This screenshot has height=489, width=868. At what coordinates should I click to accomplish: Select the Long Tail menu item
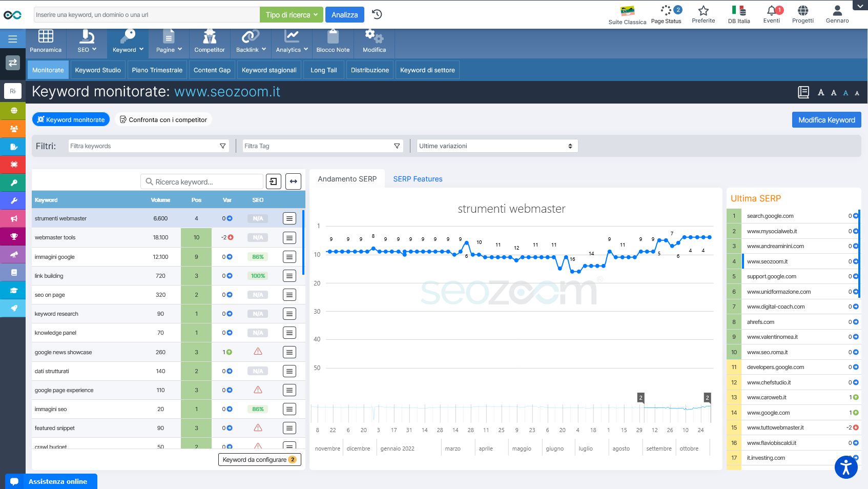[x=323, y=70]
